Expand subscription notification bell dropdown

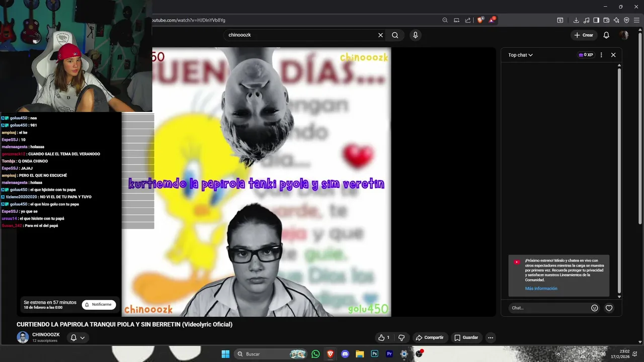click(77, 337)
